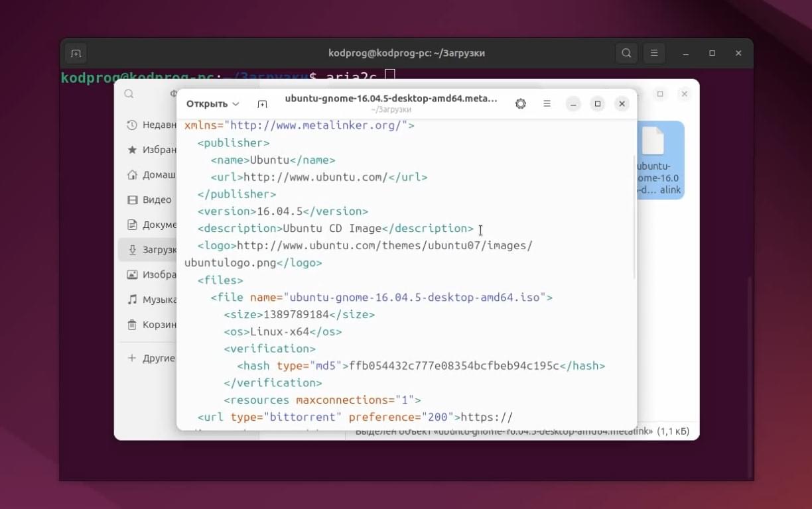Minimize the text editor window
Image resolution: width=812 pixels, height=509 pixels.
(573, 104)
